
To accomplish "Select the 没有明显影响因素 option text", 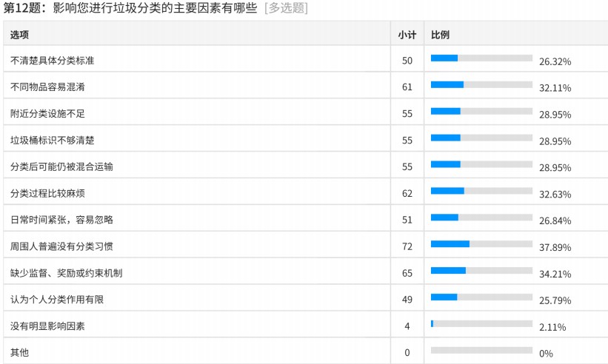I will tap(47, 326).
